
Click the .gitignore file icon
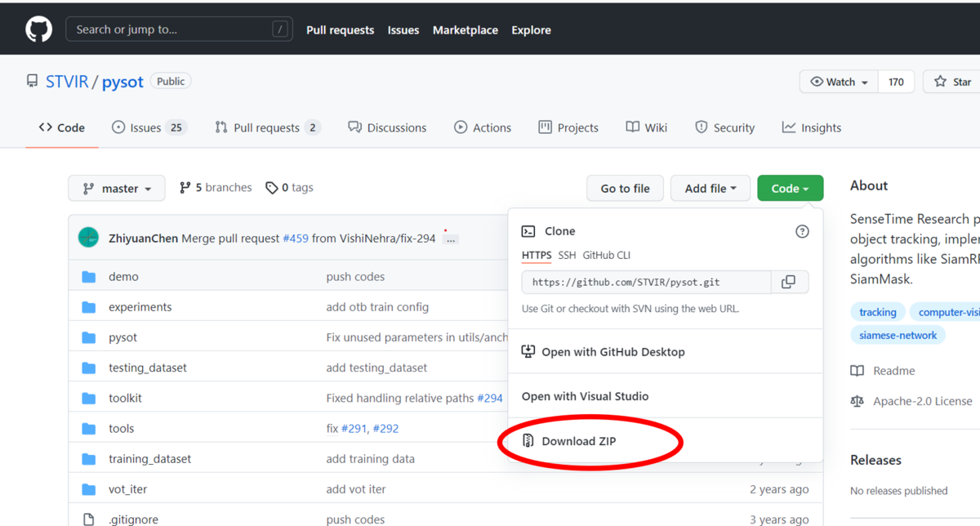click(x=89, y=519)
